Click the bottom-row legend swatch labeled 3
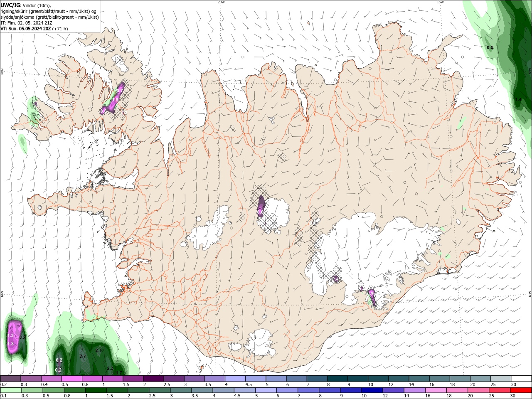 (x=180, y=390)
